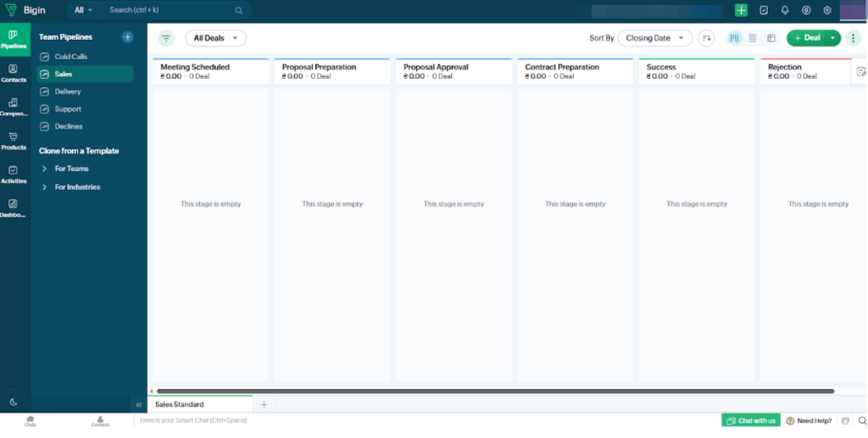The width and height of the screenshot is (868, 438).
Task: Open Products module in left sidebar
Action: pyautogui.click(x=14, y=140)
